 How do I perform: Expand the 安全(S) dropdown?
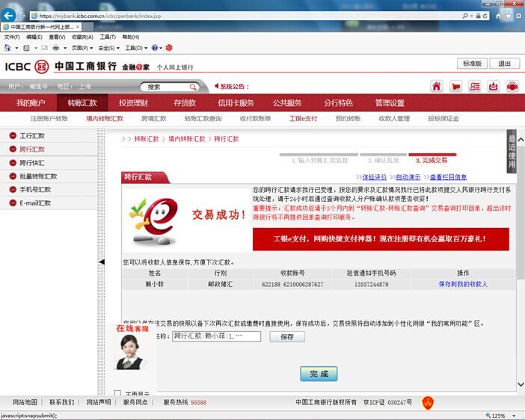[109, 48]
